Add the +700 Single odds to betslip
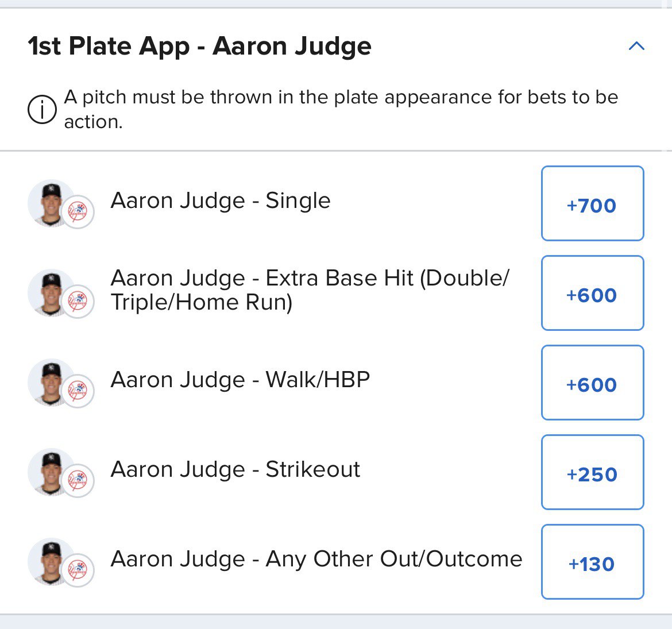This screenshot has height=629, width=672. (592, 204)
